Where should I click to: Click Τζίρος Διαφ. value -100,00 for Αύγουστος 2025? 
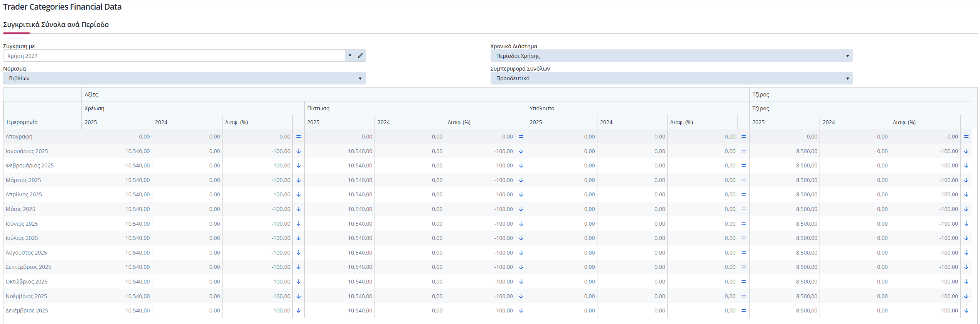(x=948, y=253)
